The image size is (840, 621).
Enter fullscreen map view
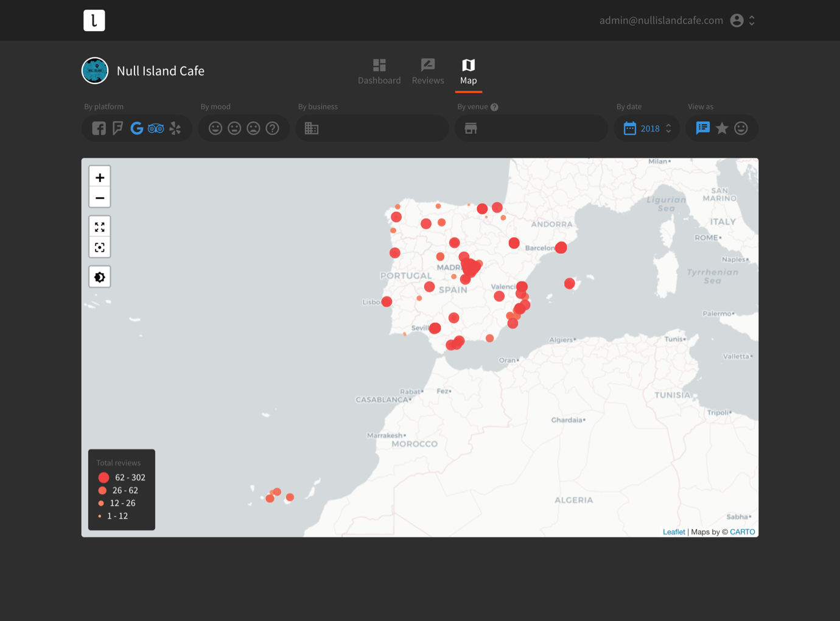pyautogui.click(x=100, y=227)
